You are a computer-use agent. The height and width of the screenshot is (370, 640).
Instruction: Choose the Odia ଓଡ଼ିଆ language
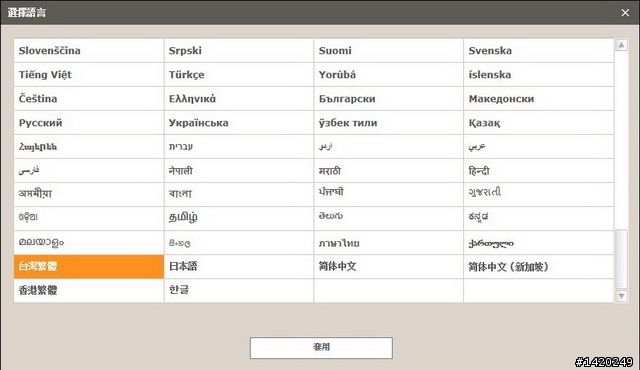click(x=89, y=219)
